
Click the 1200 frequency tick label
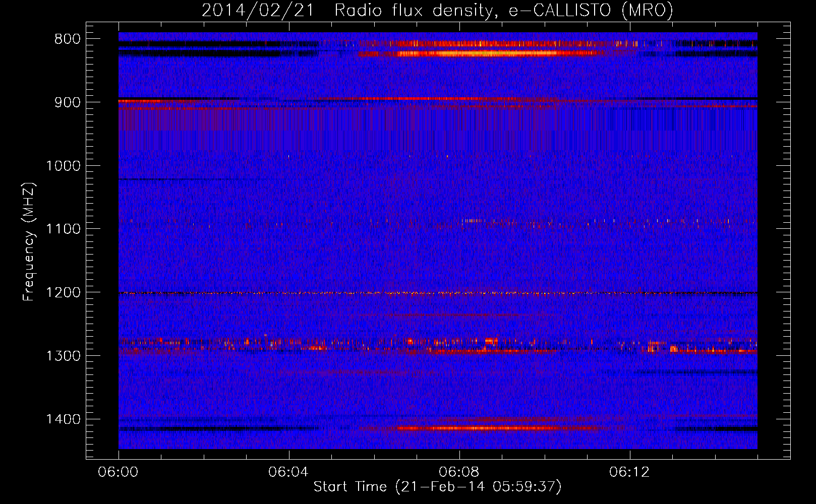tap(63, 292)
